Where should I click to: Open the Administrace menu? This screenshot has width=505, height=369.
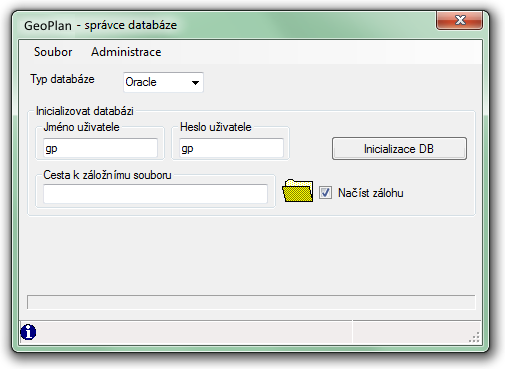click(126, 52)
